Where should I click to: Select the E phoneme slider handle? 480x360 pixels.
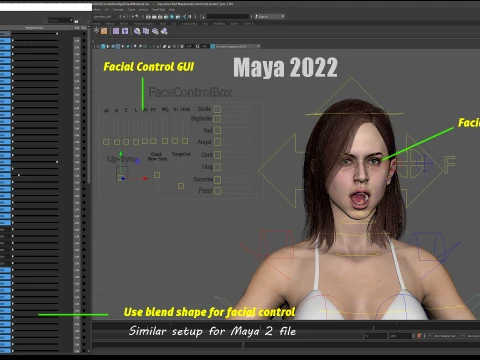coord(126,142)
